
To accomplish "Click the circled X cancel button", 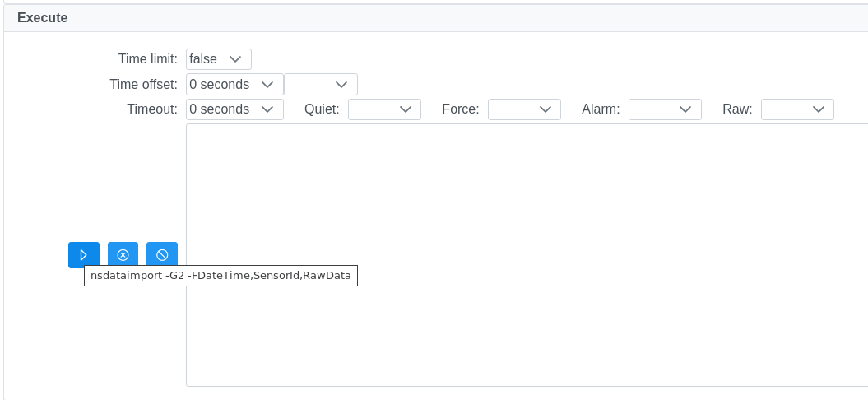I will [123, 255].
